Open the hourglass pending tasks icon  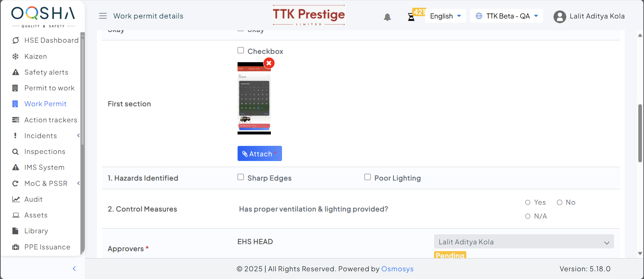point(411,17)
